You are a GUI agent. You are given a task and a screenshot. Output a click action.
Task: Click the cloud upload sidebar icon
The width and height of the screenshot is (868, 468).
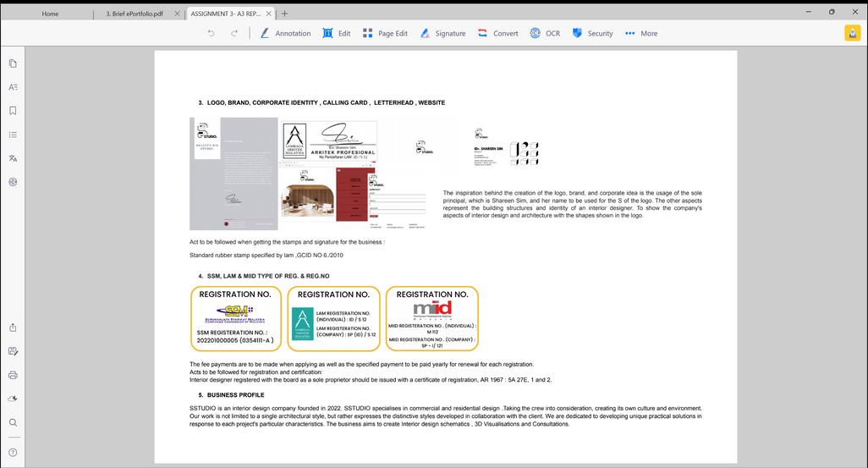click(13, 399)
